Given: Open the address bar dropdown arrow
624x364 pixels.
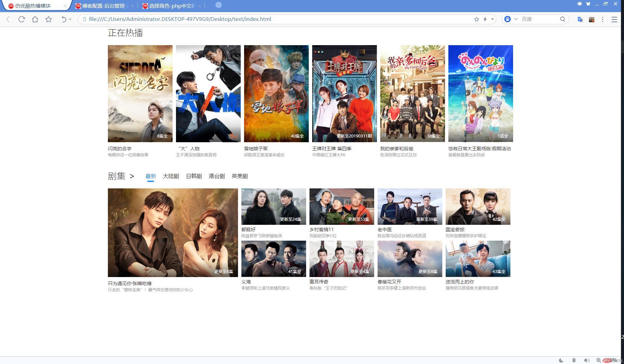Looking at the screenshot, I should click(492, 19).
